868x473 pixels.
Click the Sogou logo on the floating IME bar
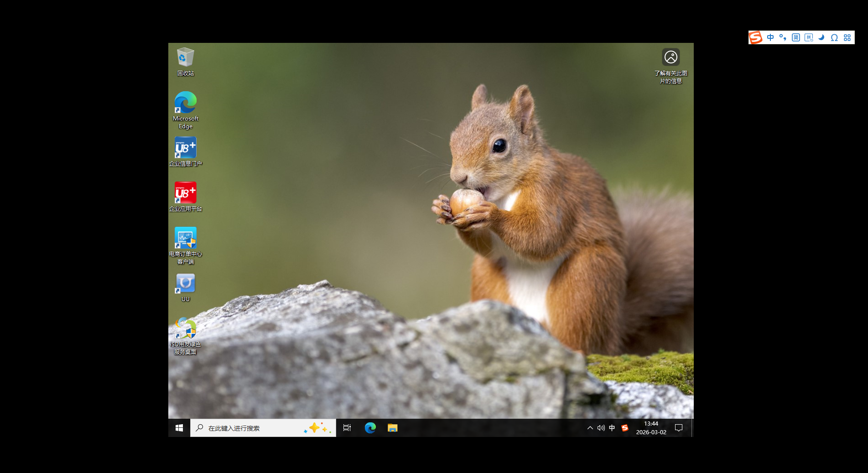tap(756, 37)
